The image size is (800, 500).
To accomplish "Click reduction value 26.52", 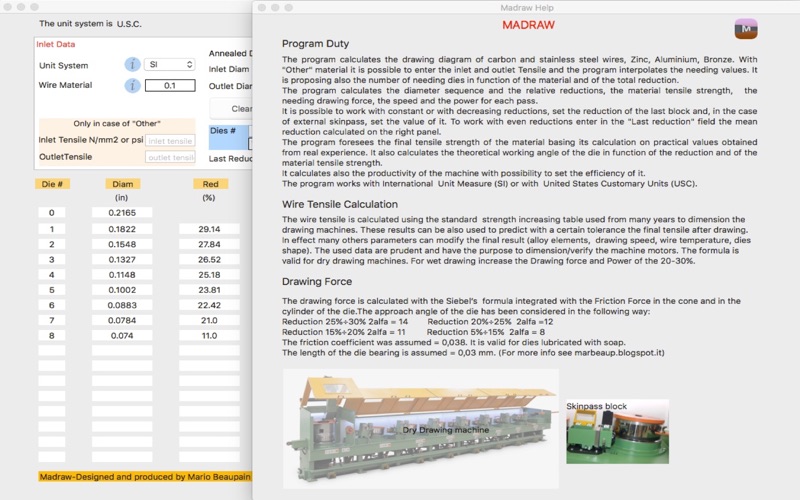I will (209, 260).
